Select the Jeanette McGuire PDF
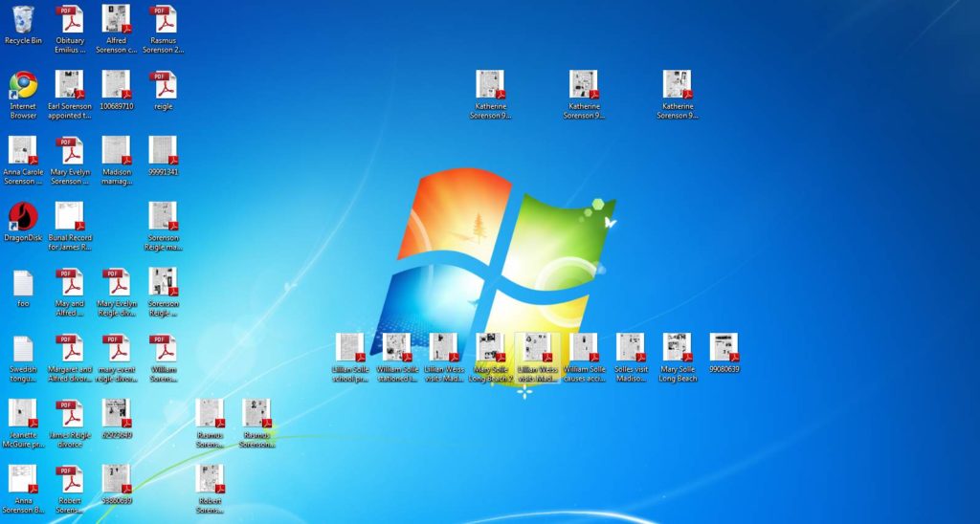This screenshot has height=524, width=980. (x=23, y=414)
